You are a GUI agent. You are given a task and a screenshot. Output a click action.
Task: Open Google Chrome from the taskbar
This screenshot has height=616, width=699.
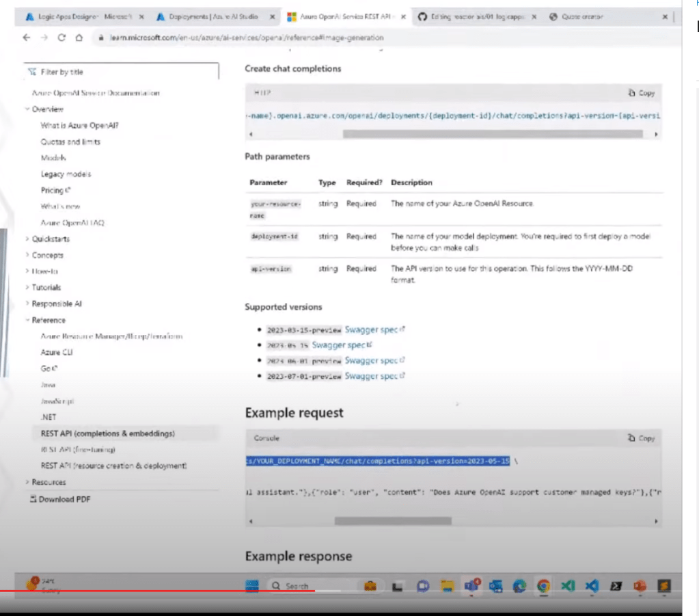click(x=543, y=586)
